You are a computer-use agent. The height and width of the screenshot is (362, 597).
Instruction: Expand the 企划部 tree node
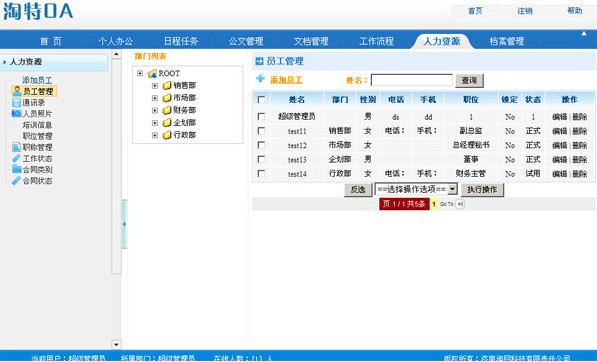click(x=155, y=123)
